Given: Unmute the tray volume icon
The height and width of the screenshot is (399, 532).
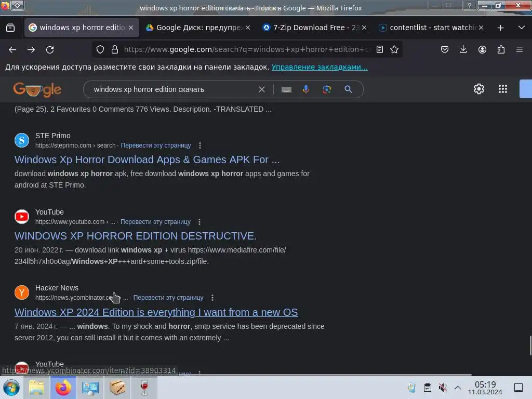Looking at the screenshot, I should 443,388.
